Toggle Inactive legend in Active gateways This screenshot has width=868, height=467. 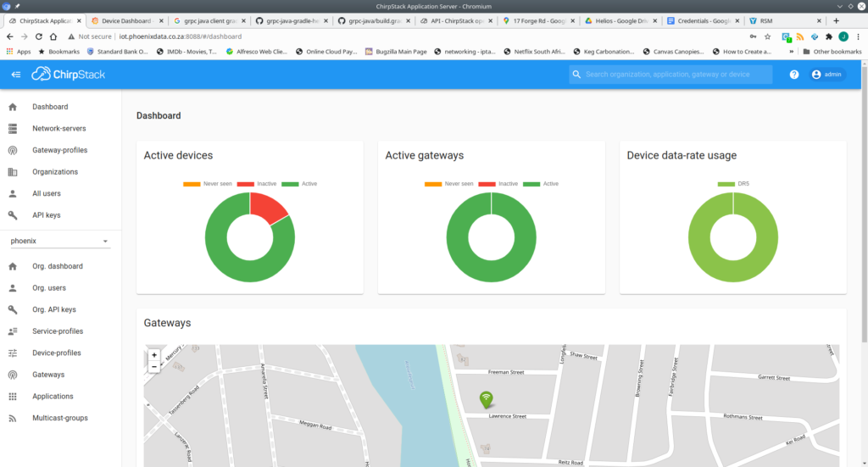pyautogui.click(x=498, y=184)
